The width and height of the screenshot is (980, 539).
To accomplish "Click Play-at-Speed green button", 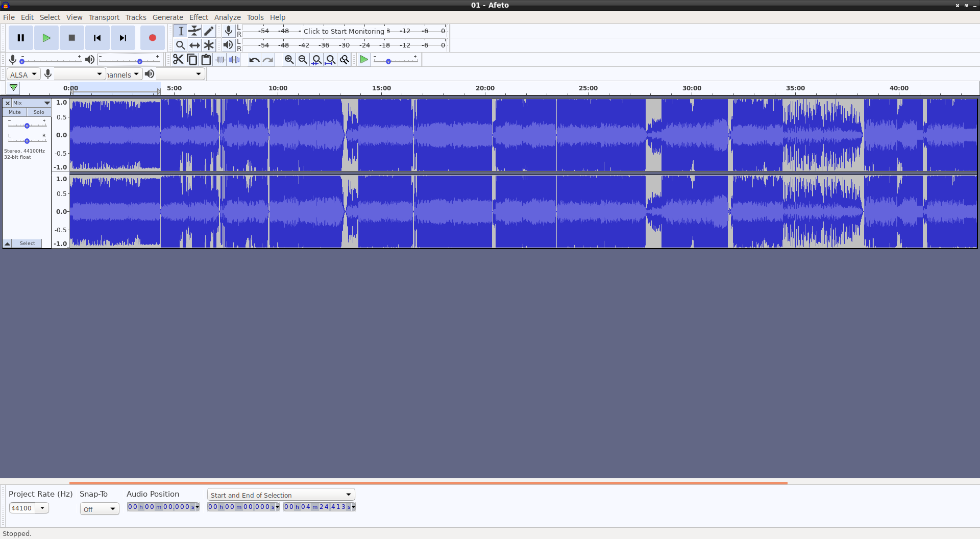I will pos(364,60).
